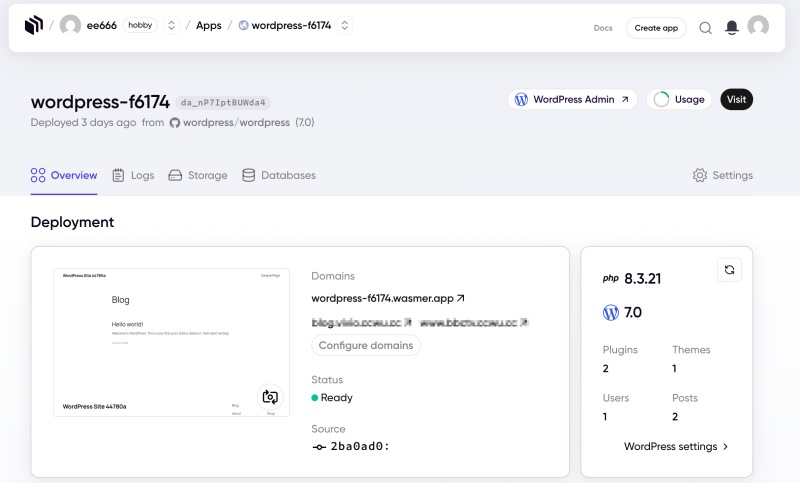Click Configure domains
Image resolution: width=800 pixels, height=483 pixels.
[x=366, y=345]
